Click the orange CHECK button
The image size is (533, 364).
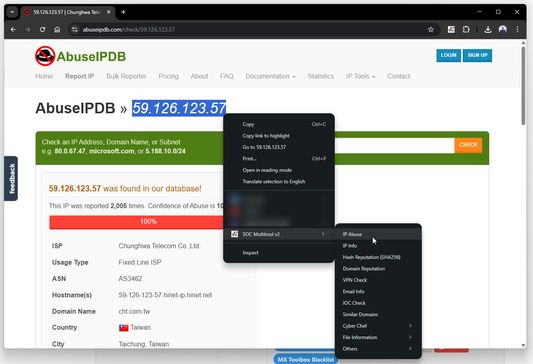point(468,145)
